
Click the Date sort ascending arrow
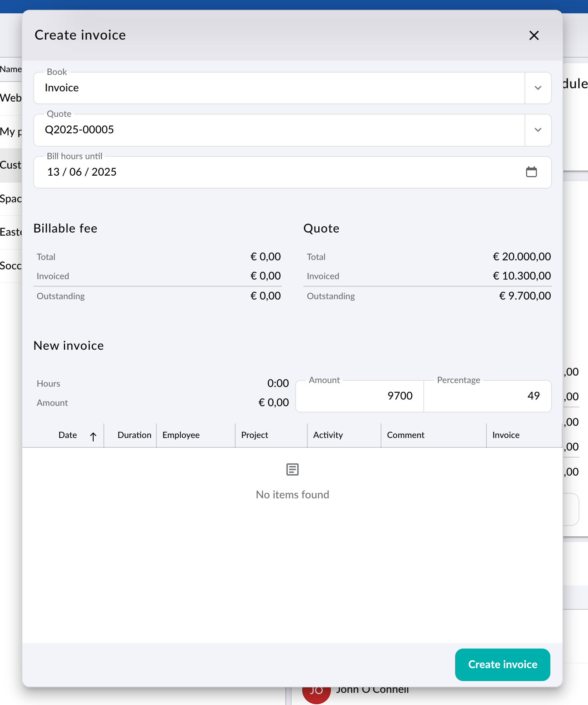(x=93, y=436)
